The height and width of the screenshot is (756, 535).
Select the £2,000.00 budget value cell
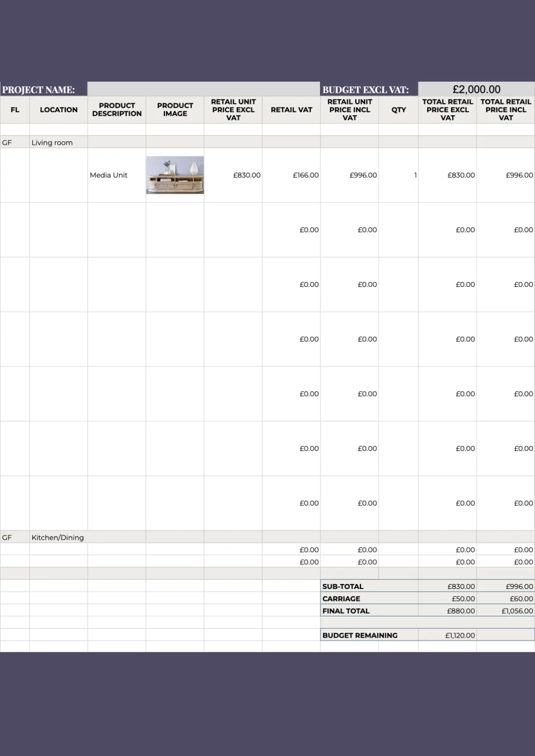tap(477, 89)
